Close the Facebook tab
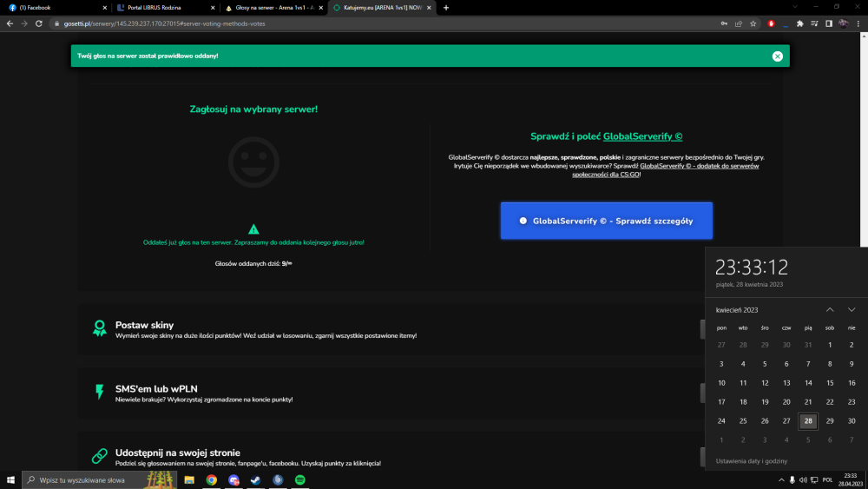 pos(105,8)
